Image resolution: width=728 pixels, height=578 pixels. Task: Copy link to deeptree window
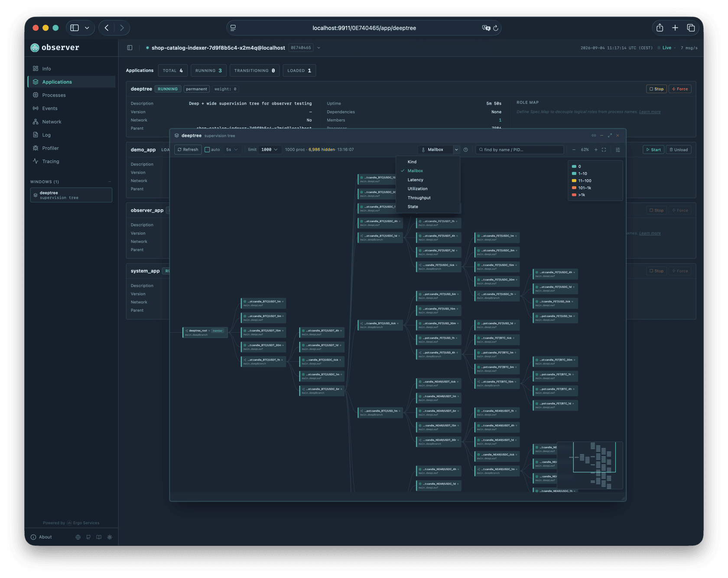pos(594,136)
